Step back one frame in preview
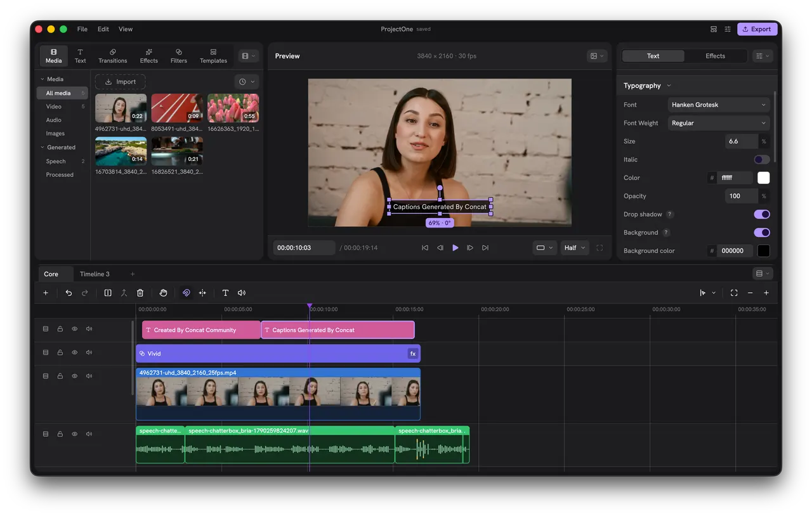This screenshot has width=812, height=516. 440,248
